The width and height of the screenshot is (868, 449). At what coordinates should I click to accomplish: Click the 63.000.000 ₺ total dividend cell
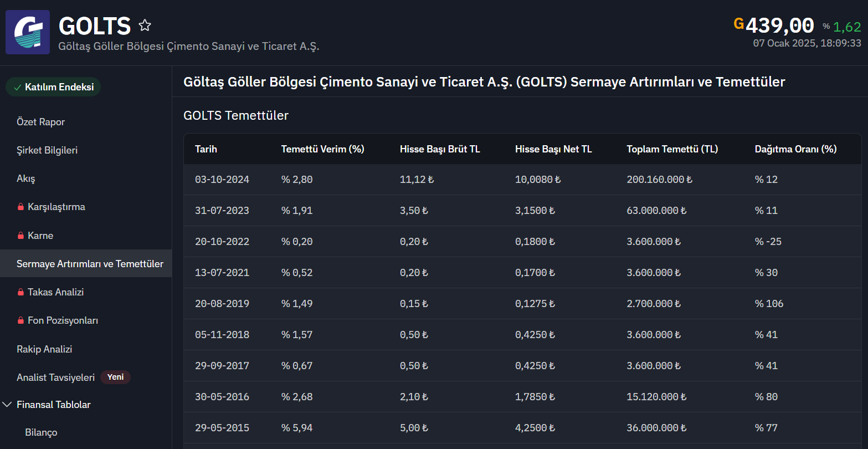[656, 211]
